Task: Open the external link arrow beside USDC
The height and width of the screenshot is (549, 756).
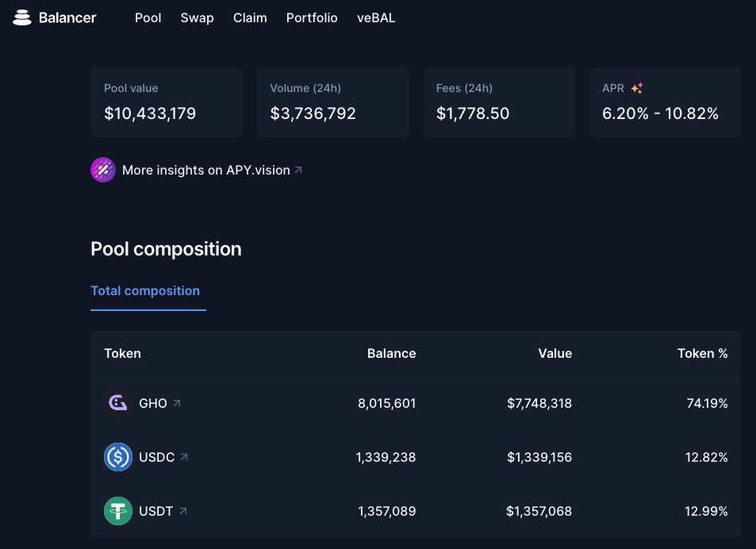Action: (x=184, y=457)
